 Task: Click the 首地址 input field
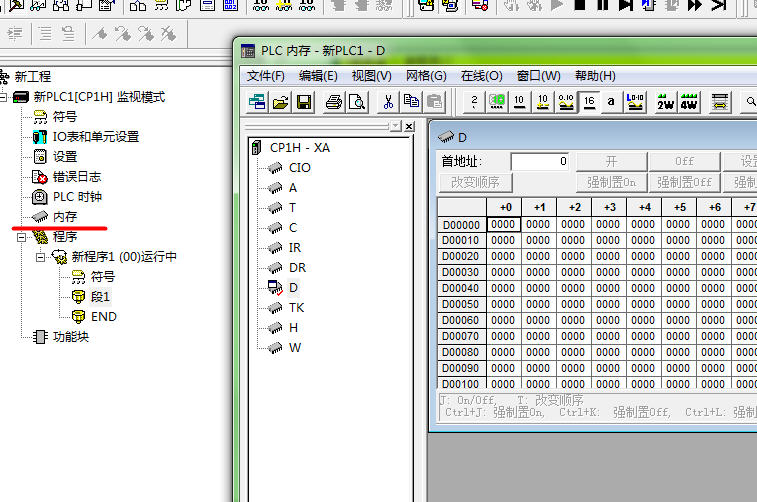coord(540,161)
